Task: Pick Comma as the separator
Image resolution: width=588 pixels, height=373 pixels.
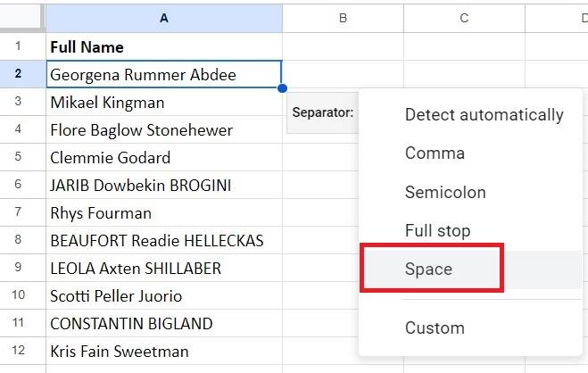Action: [x=435, y=153]
